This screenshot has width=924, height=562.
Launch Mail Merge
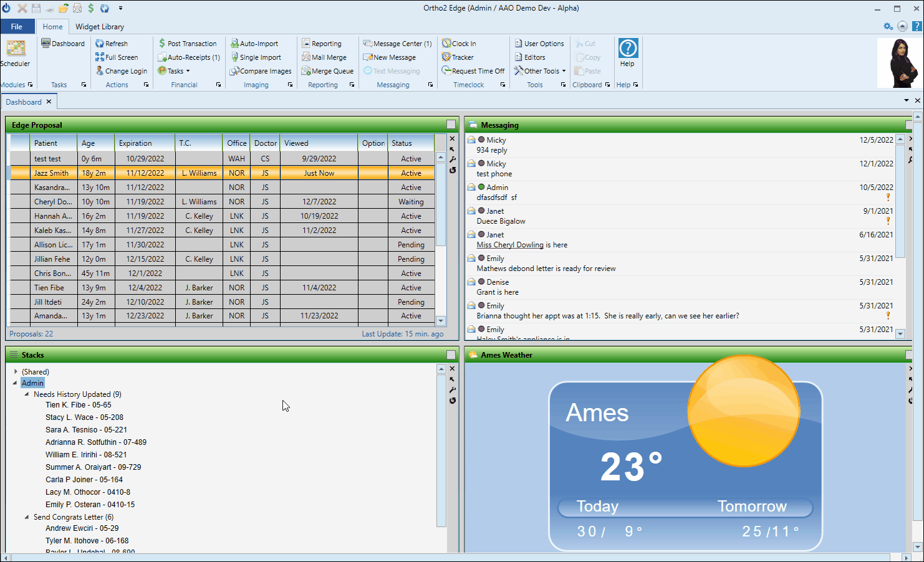tap(324, 57)
